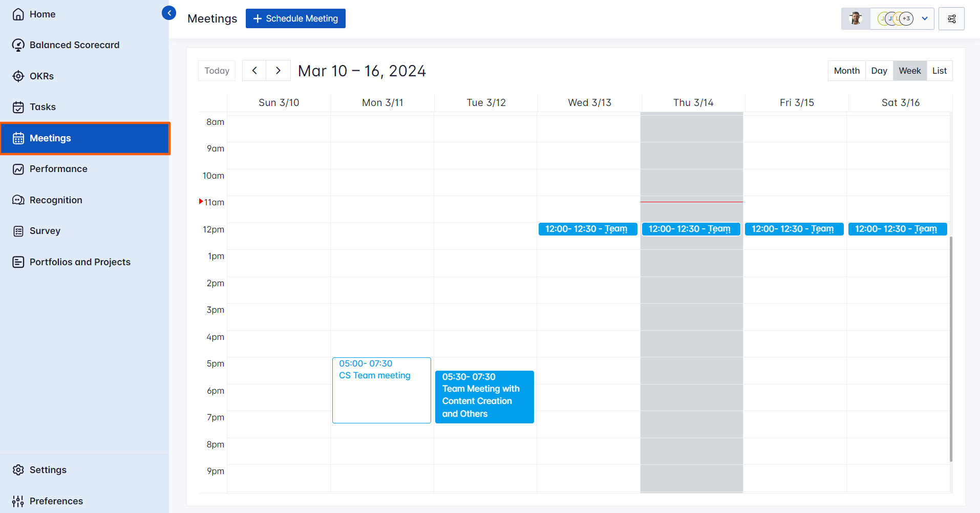The height and width of the screenshot is (513, 980).
Task: Select the Recognition sidebar icon
Action: tap(18, 200)
